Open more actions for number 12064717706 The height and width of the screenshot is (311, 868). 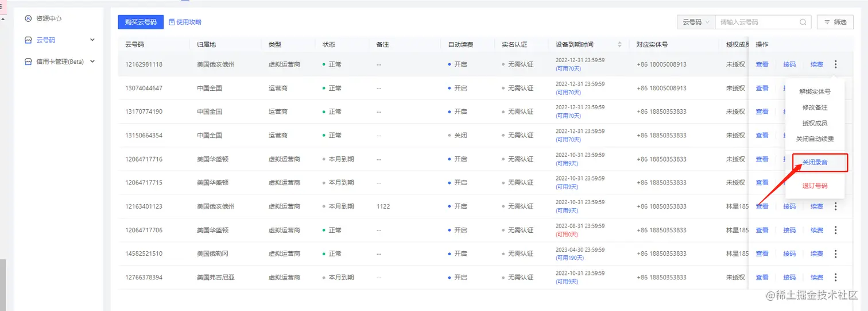(x=835, y=230)
